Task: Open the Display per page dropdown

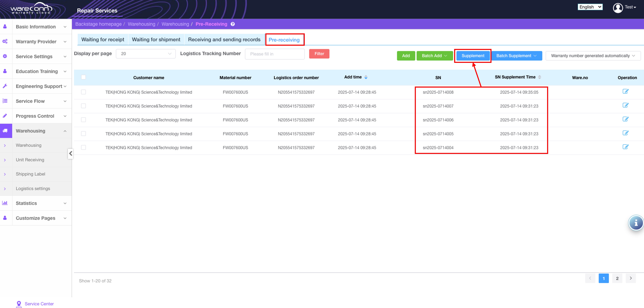Action: tap(145, 54)
